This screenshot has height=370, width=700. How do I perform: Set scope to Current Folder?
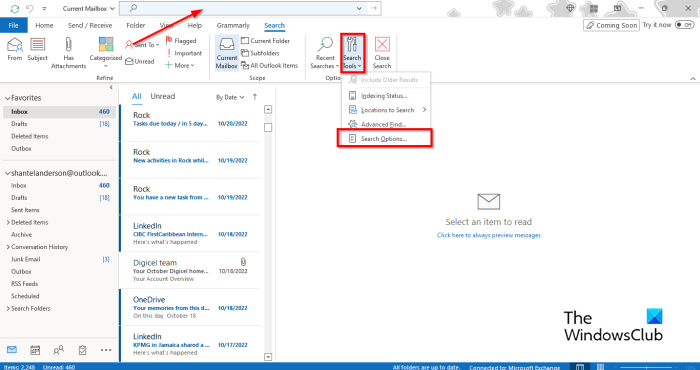[266, 41]
